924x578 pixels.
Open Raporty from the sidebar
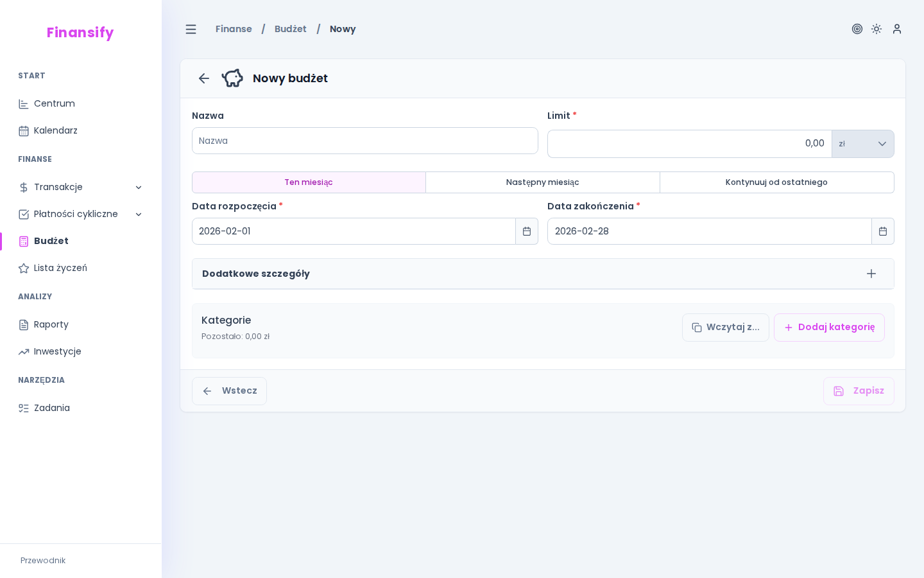tap(51, 325)
